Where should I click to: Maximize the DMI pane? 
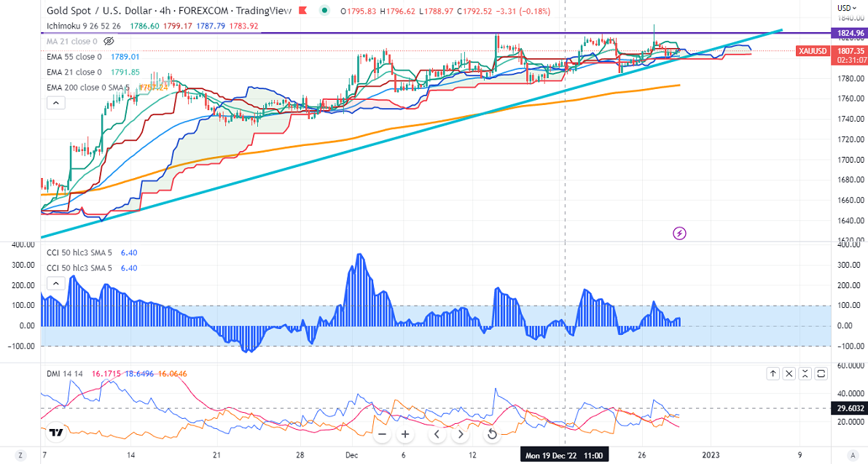click(821, 374)
